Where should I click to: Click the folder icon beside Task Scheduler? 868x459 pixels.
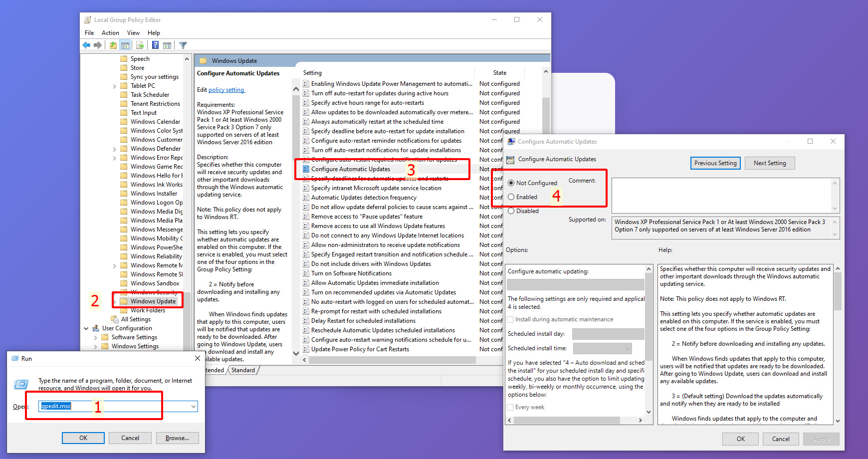[124, 95]
